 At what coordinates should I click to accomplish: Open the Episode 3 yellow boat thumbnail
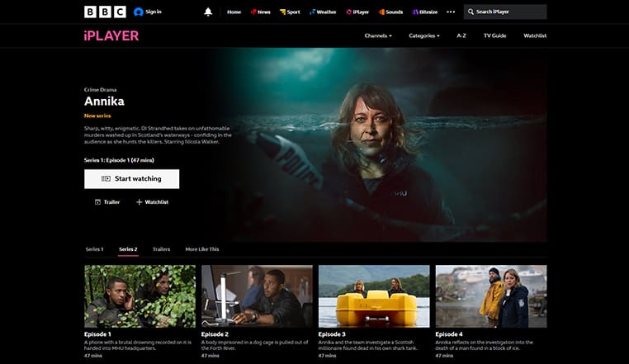click(x=374, y=296)
